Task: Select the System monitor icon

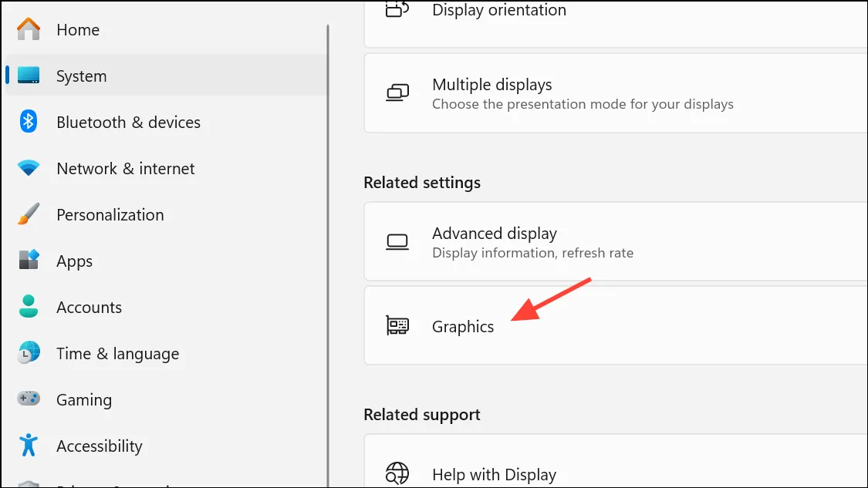Action: (x=29, y=76)
